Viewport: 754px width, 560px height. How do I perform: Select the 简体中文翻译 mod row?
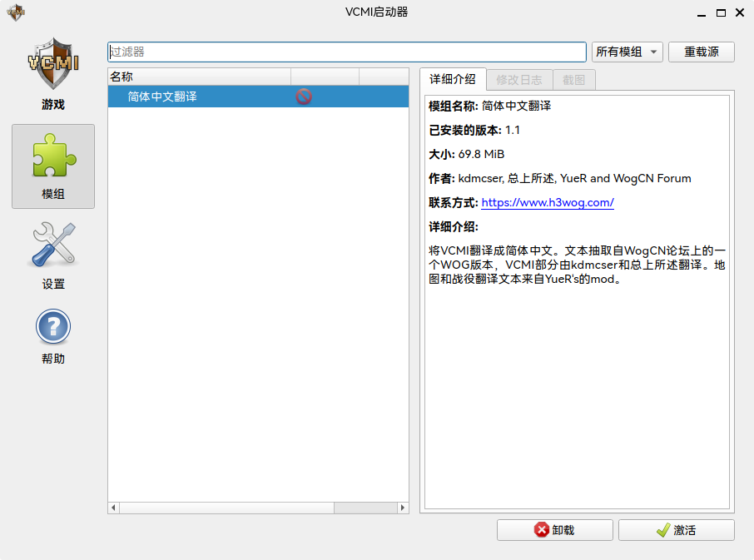[258, 97]
